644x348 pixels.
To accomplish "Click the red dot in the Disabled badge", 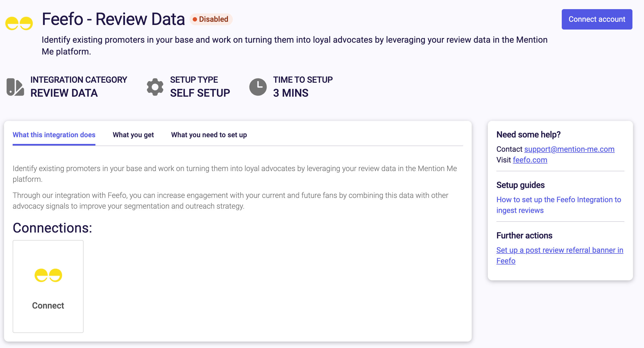I will [x=195, y=19].
